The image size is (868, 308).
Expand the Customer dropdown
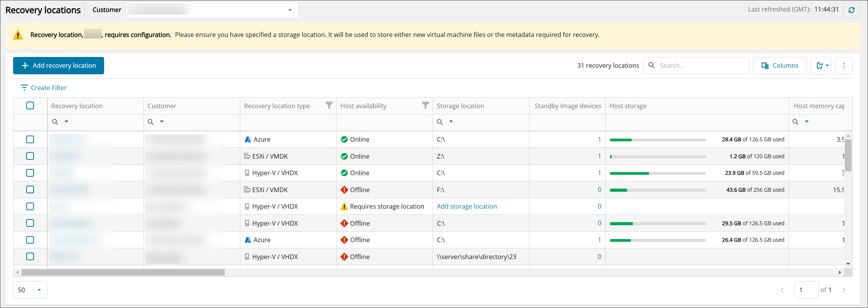[290, 10]
